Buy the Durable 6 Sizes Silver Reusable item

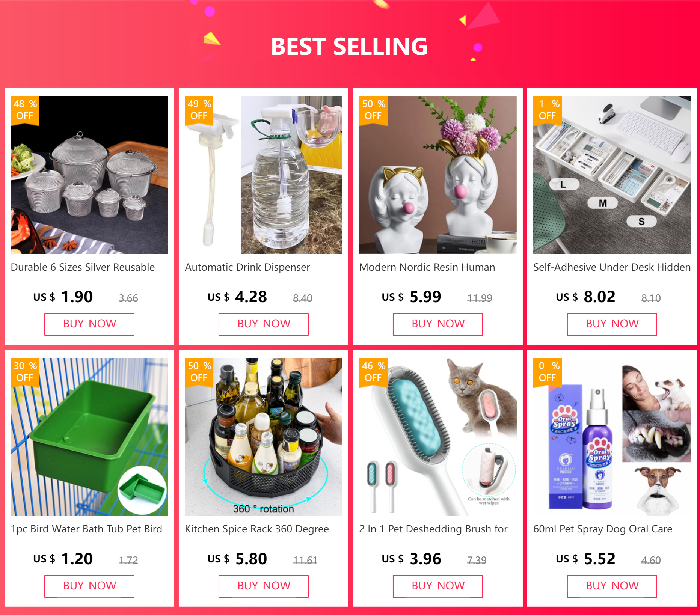tap(89, 324)
